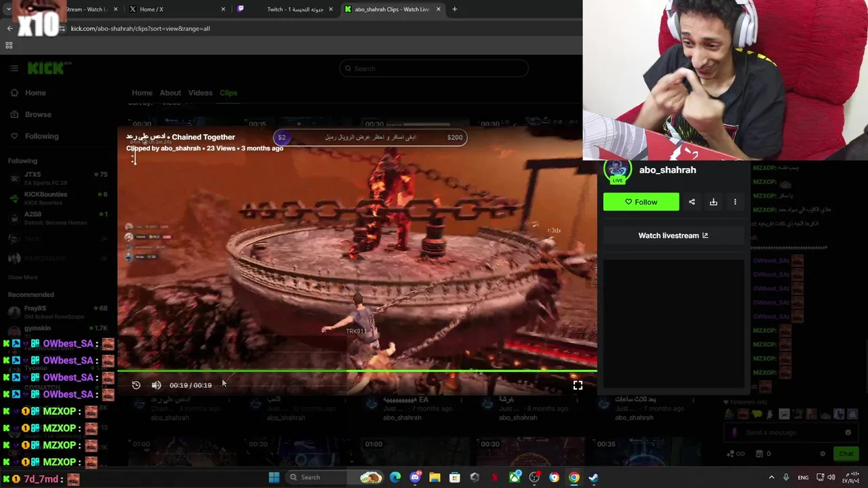Viewport: 868px width, 488px height.
Task: Select A2S8 channel in sidebar
Action: [x=58, y=218]
